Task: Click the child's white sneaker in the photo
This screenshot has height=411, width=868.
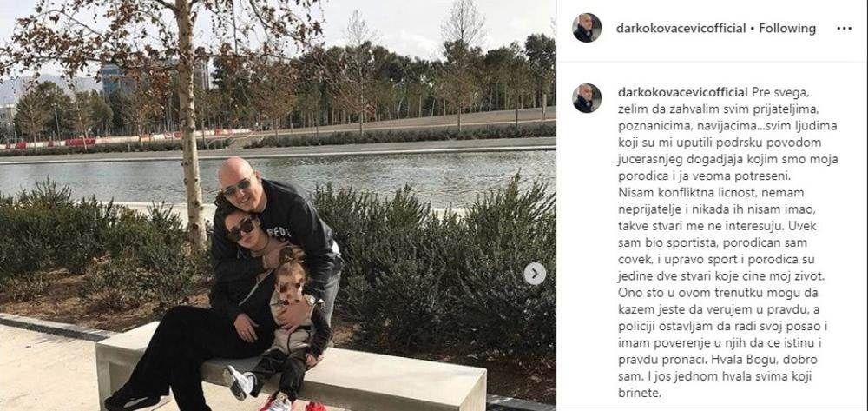Action: tap(239, 382)
